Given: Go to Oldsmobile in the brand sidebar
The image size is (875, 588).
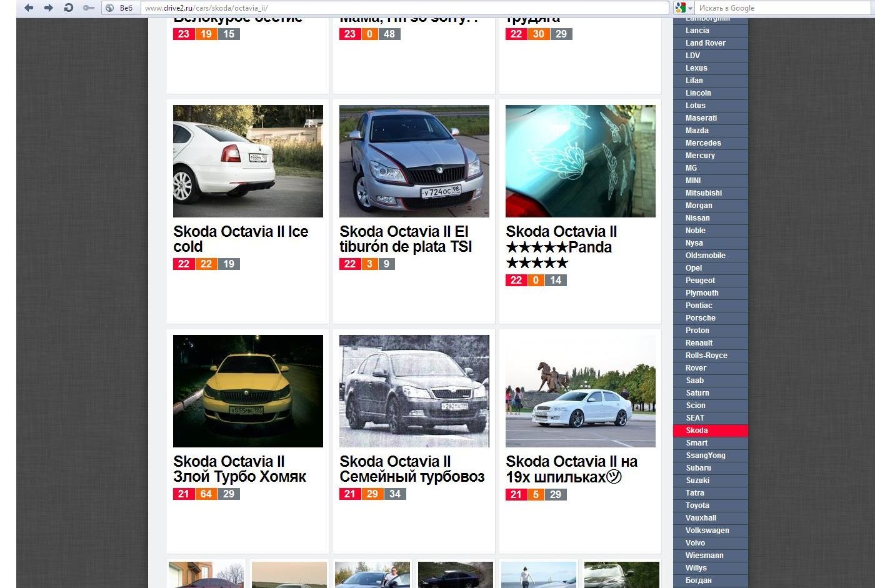Looking at the screenshot, I should tap(711, 256).
